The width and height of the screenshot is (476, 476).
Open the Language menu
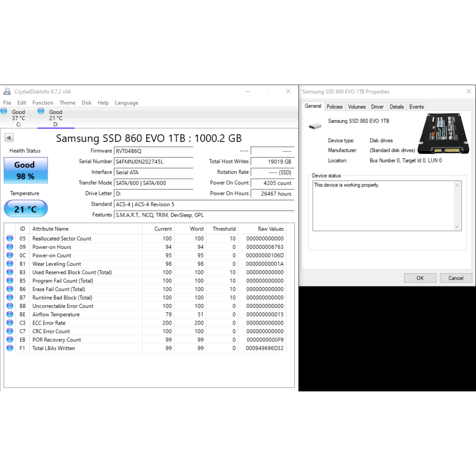point(126,103)
